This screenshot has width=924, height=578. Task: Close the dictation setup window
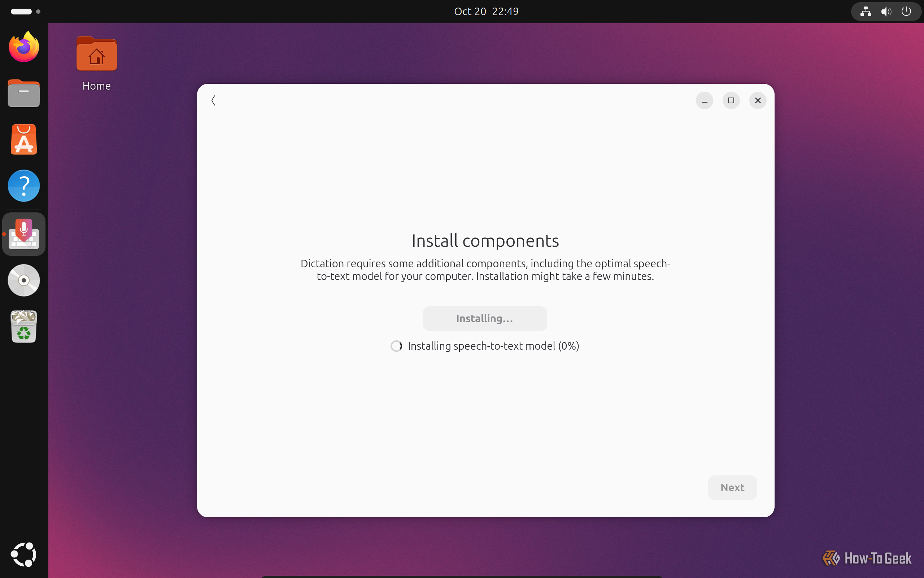[x=758, y=100]
